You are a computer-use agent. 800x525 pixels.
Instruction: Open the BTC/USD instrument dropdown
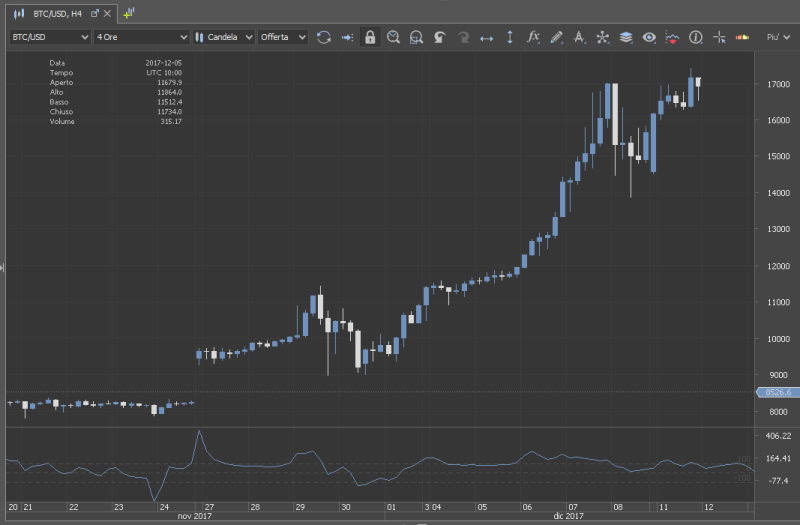click(48, 37)
